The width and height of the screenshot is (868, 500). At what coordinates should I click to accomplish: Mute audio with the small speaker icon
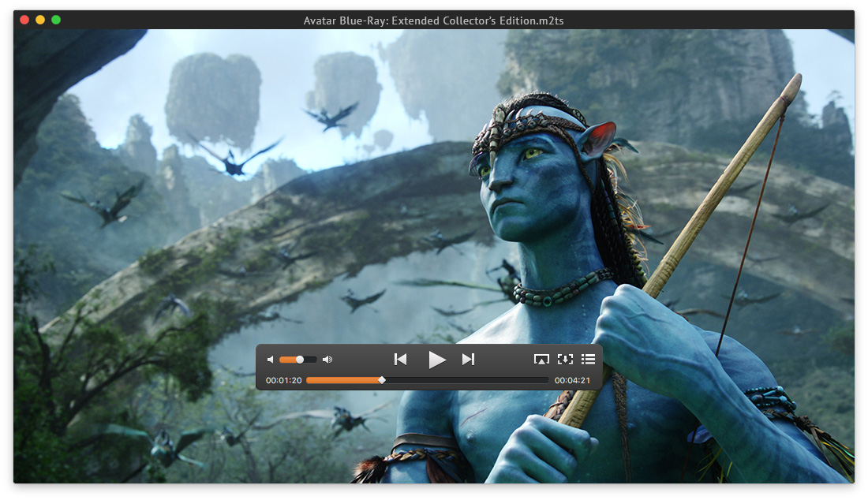[x=270, y=360]
